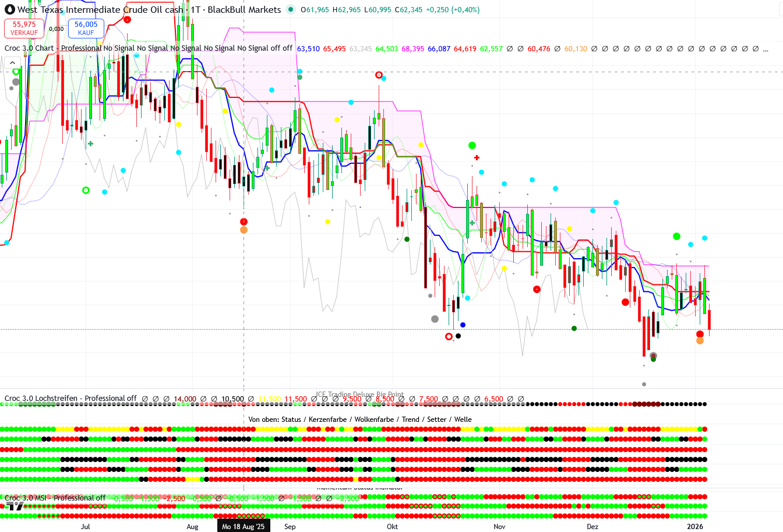
Task: Click the orange signal dot below the latest candle
Action: pos(700,341)
